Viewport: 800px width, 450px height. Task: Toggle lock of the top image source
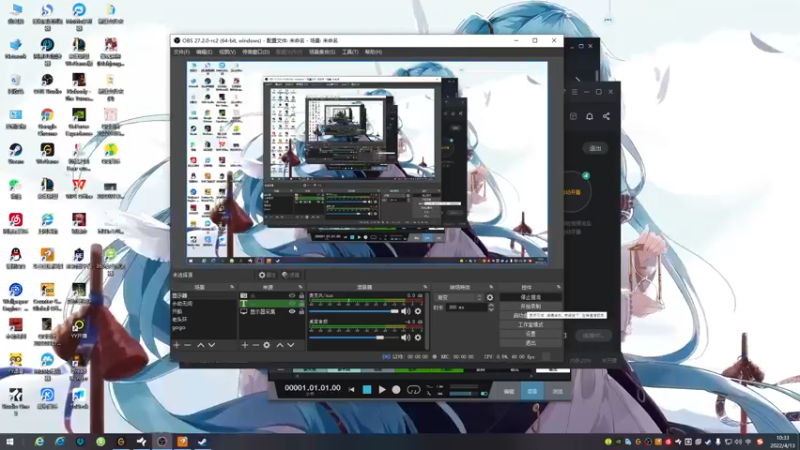pos(301,295)
